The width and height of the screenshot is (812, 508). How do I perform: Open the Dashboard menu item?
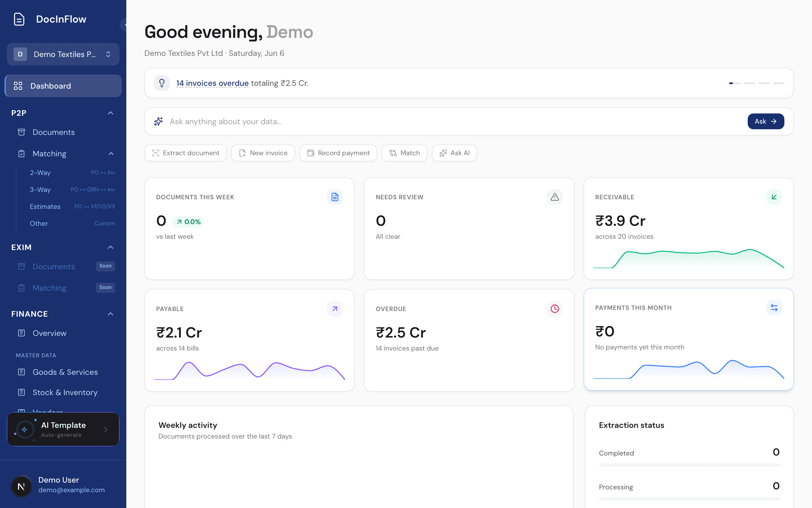[x=63, y=86]
